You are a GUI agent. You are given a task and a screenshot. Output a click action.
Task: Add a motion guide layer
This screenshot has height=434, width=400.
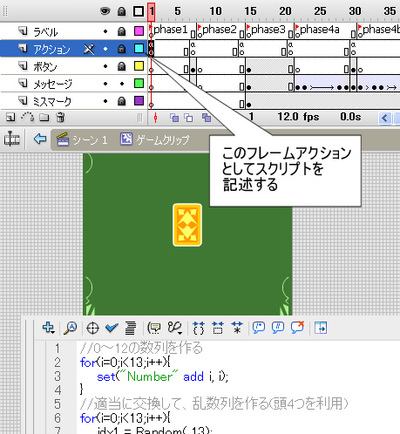[x=28, y=117]
